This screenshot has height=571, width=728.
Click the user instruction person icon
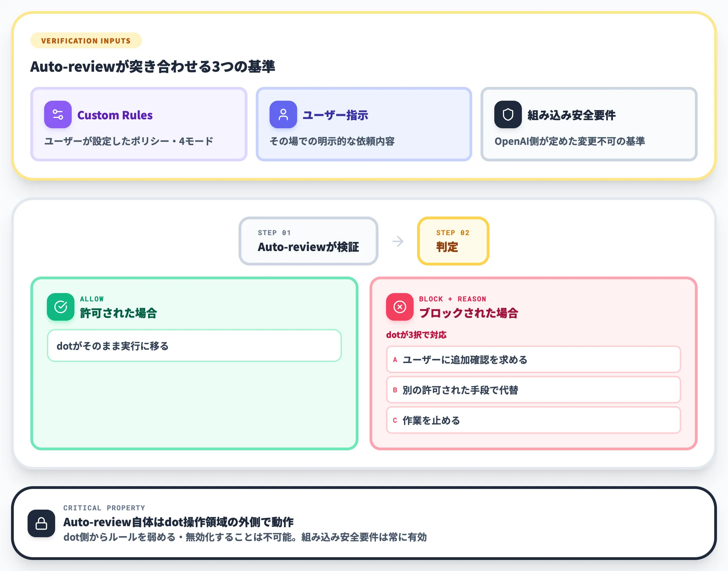[283, 114]
